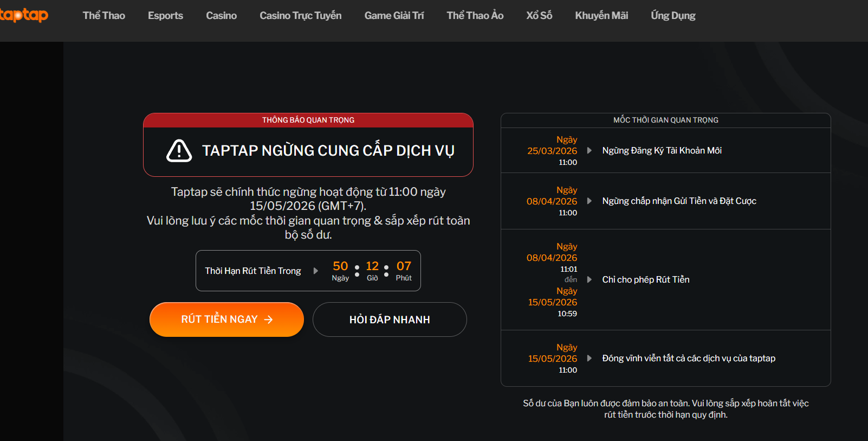The height and width of the screenshot is (441, 868).
Task: Click the RÚT TIỀN NGAY button
Action: pyautogui.click(x=226, y=319)
